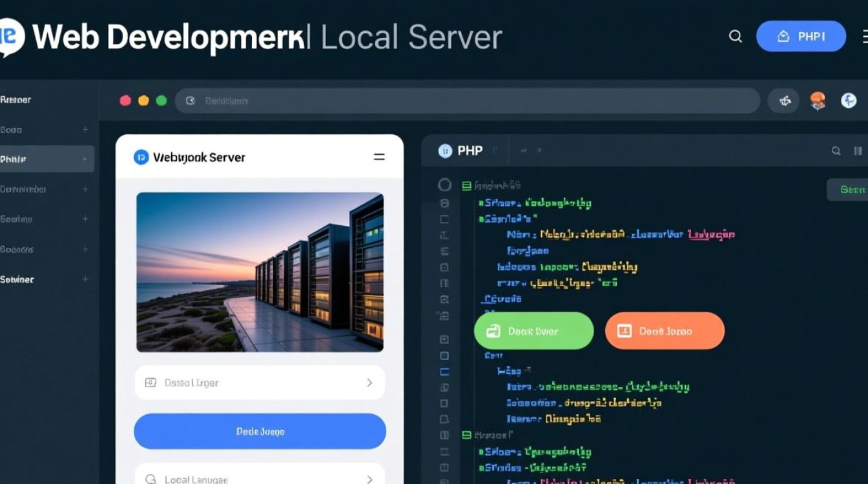
Task: Select the highlighted PHP item in left sidebar
Action: (46, 159)
